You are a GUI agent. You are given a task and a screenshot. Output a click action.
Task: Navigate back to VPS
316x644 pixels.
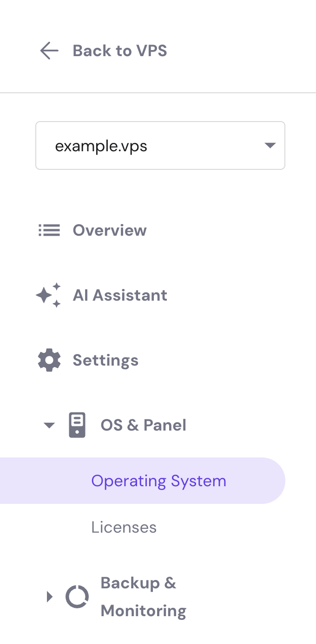[119, 51]
